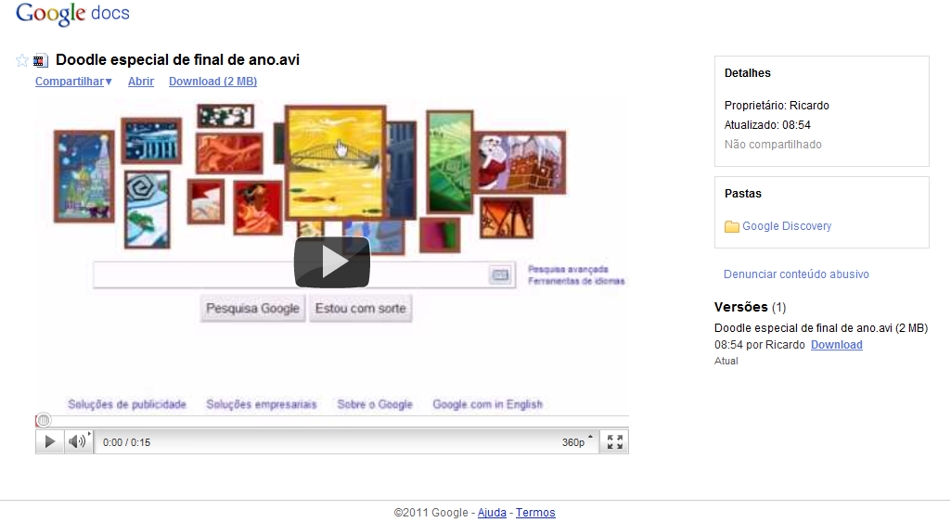
Task: Open the Ajuda footer link
Action: [492, 513]
